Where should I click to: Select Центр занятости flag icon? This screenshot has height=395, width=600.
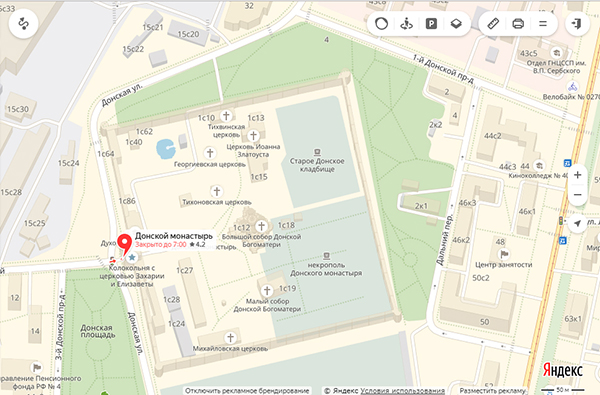[504, 254]
